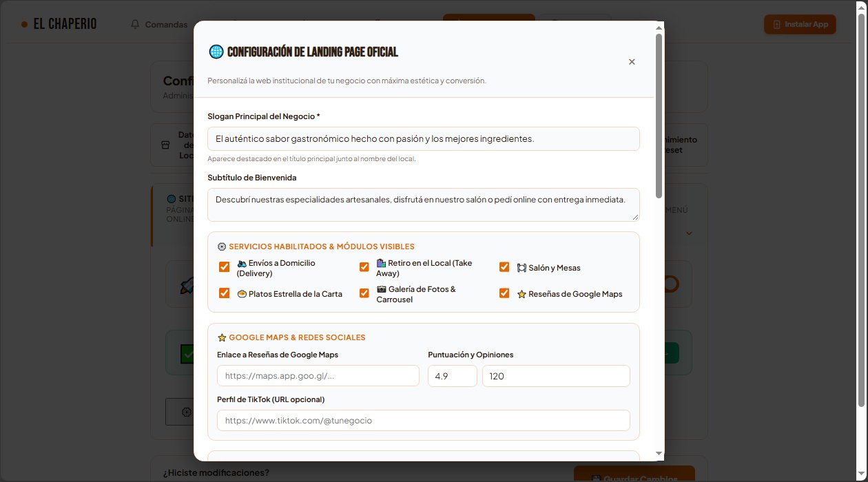Click the star icon beside Google Maps & Redes Sociales
Image resolution: width=868 pixels, height=482 pixels.
coord(222,337)
